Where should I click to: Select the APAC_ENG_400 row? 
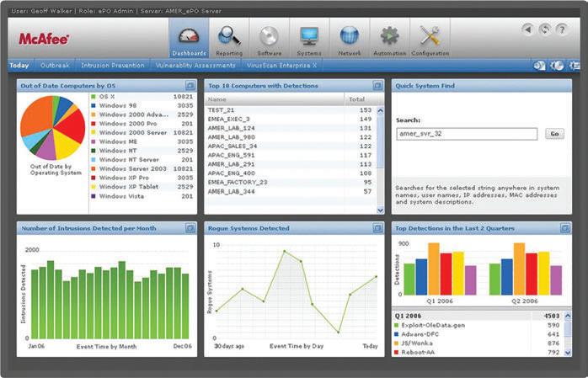[x=290, y=173]
